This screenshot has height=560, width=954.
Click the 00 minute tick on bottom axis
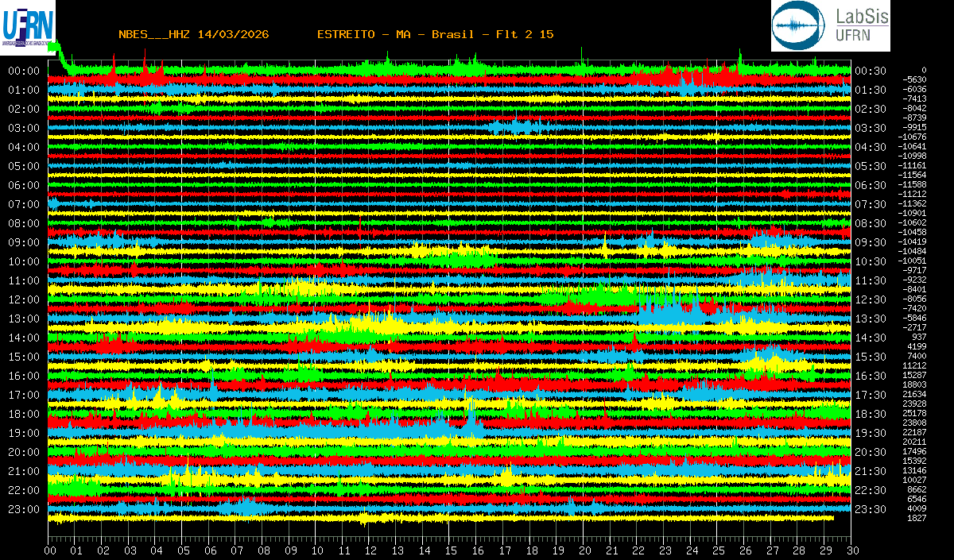(x=50, y=550)
